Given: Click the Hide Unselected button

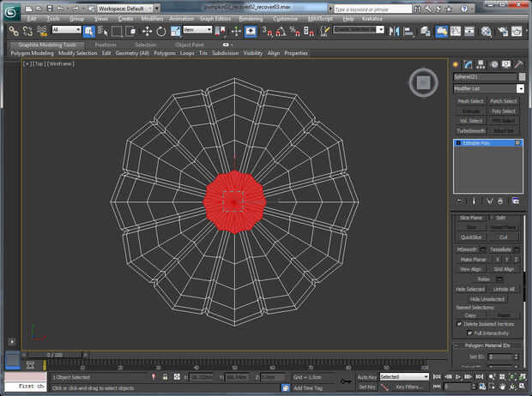Looking at the screenshot, I should pos(487,298).
